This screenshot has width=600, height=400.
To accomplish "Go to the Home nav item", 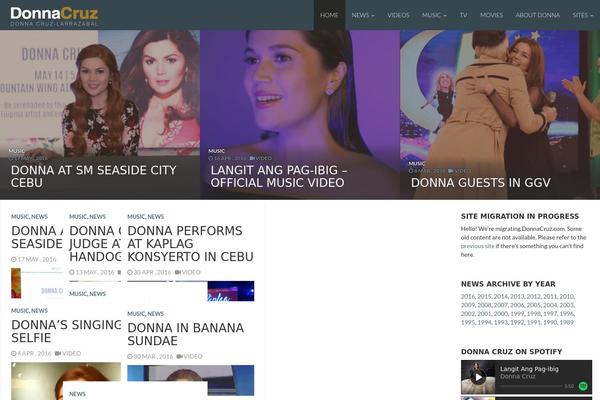I will [x=329, y=15].
